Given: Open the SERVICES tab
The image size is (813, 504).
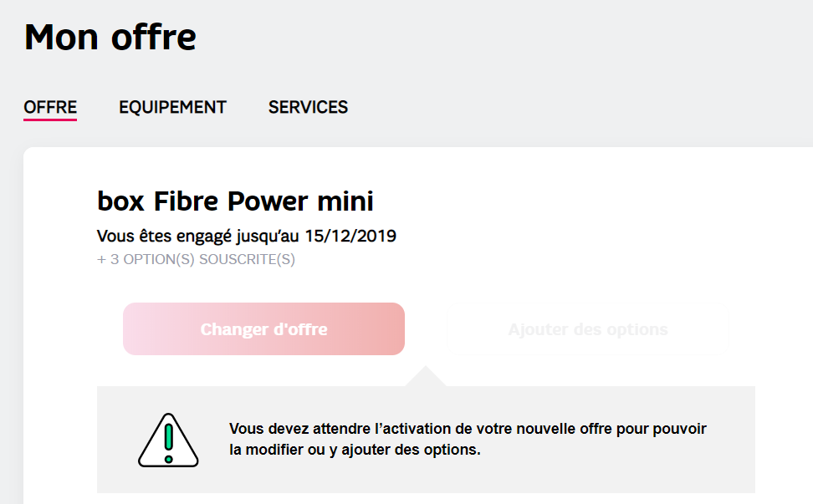Looking at the screenshot, I should click(308, 107).
